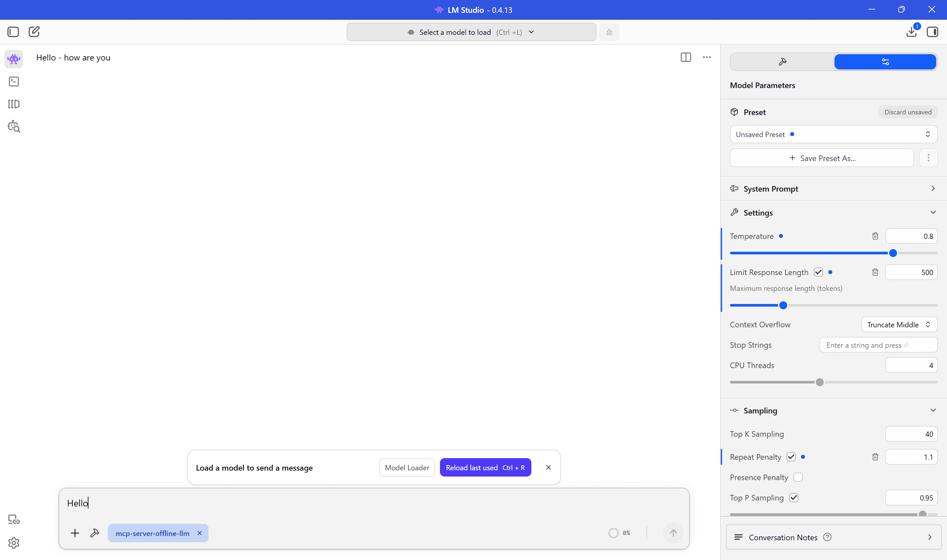
Task: Open app settings gear in sidebar
Action: pyautogui.click(x=14, y=543)
